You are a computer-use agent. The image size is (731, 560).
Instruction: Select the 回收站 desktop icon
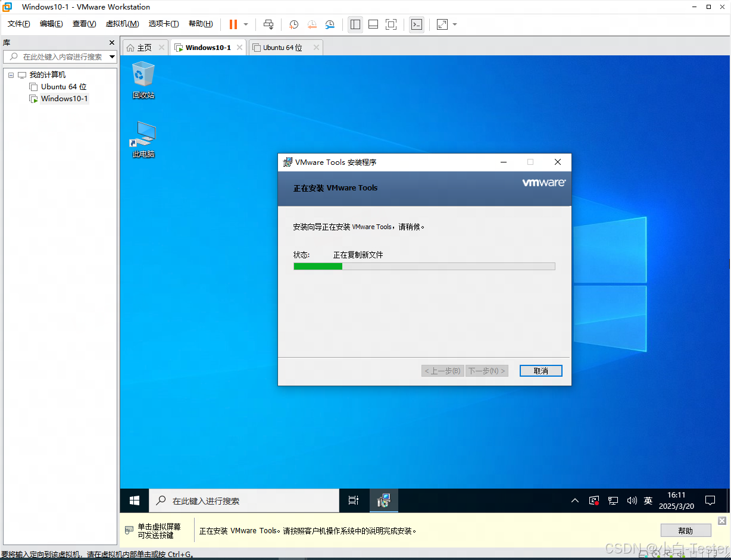click(x=143, y=80)
